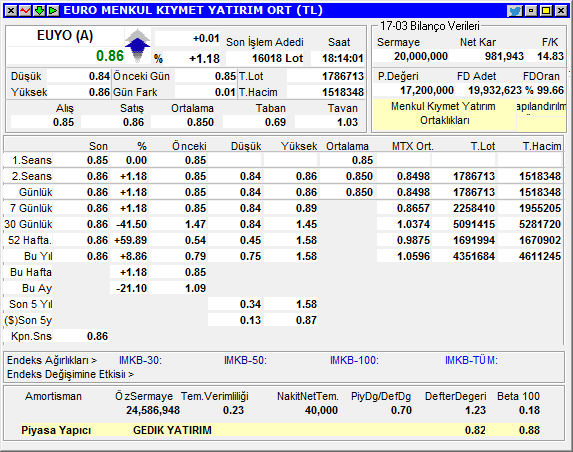Open the IMKB-100 index link
Viewport: 573px width, 452px height.
pyautogui.click(x=354, y=360)
